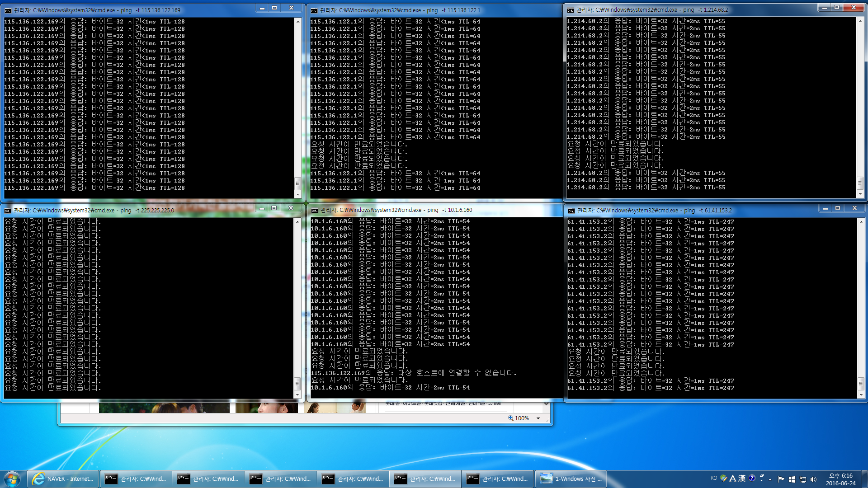Open language bar options small arrow
Screen dimensions: 868x488
tap(762, 480)
